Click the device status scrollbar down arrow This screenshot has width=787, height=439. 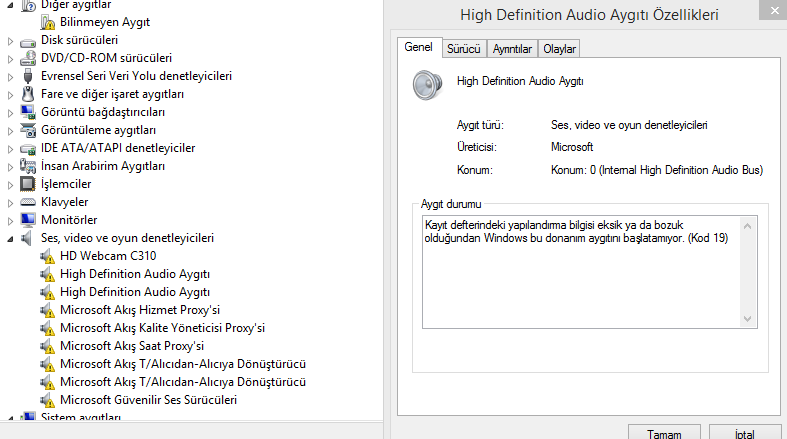point(748,318)
